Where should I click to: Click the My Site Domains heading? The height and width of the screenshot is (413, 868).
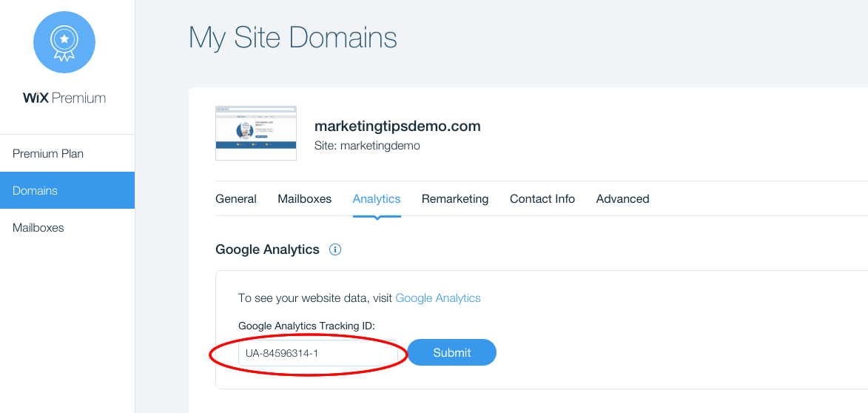coord(293,38)
